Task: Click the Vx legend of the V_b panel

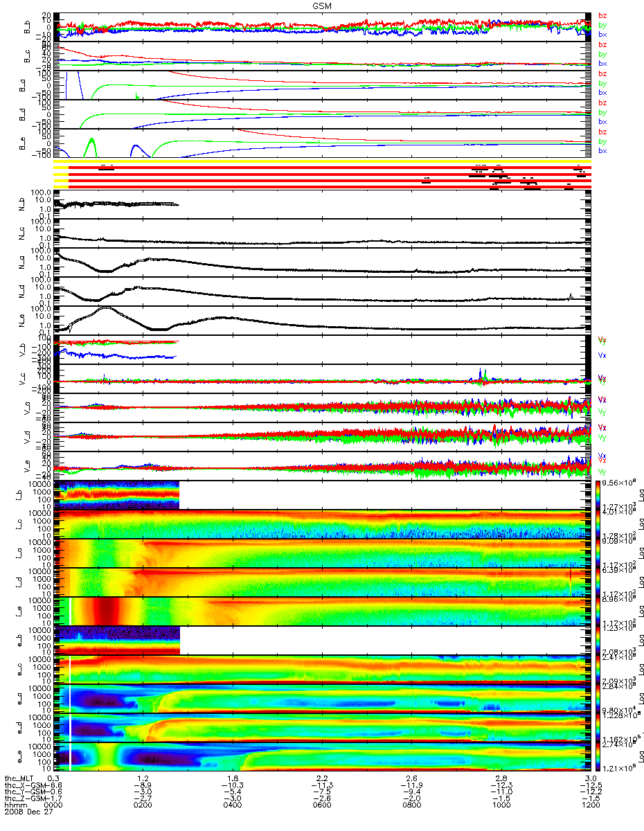Action: pyautogui.click(x=602, y=355)
